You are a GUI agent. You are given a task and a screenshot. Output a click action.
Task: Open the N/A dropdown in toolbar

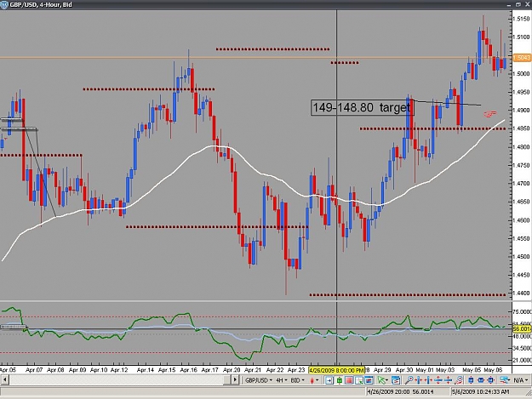coord(520,380)
